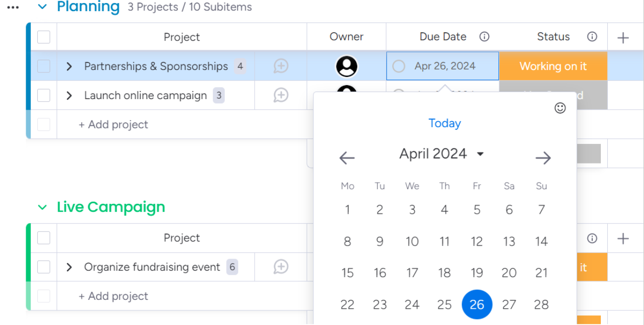644x325 pixels.
Task: Go to the next month in the calendar
Action: [543, 157]
